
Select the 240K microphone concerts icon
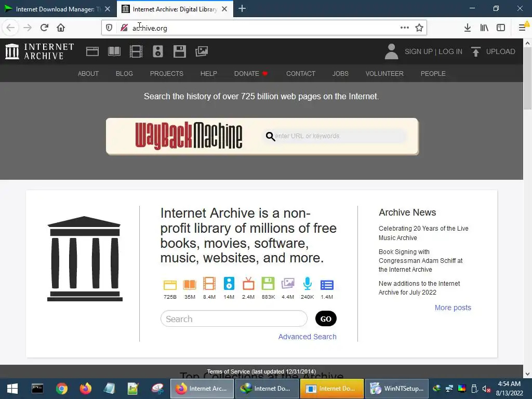point(308,284)
